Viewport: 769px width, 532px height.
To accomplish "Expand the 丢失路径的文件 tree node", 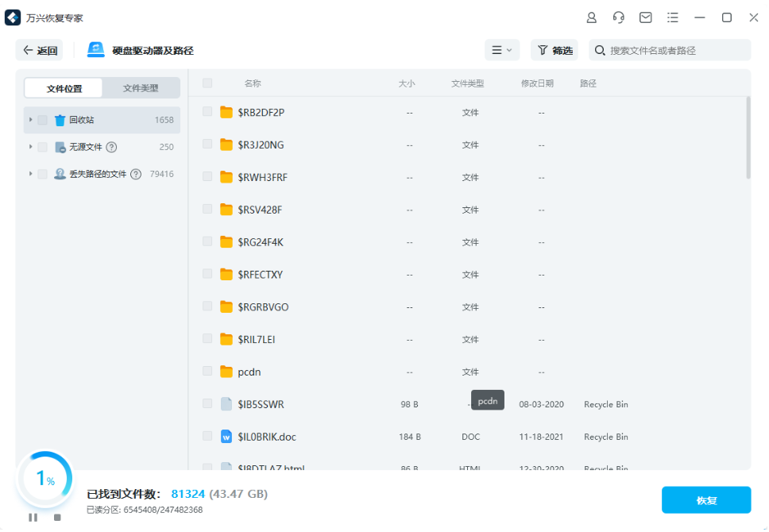I will [x=30, y=174].
